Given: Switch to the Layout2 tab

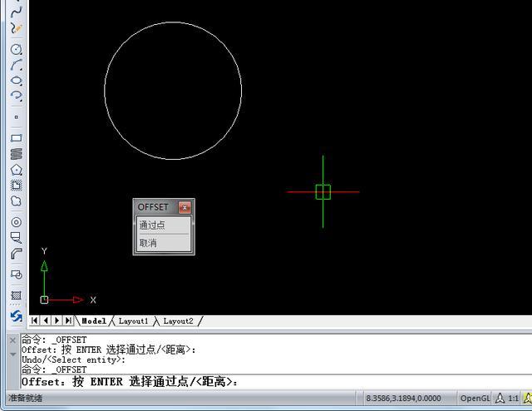Looking at the screenshot, I should (x=178, y=321).
